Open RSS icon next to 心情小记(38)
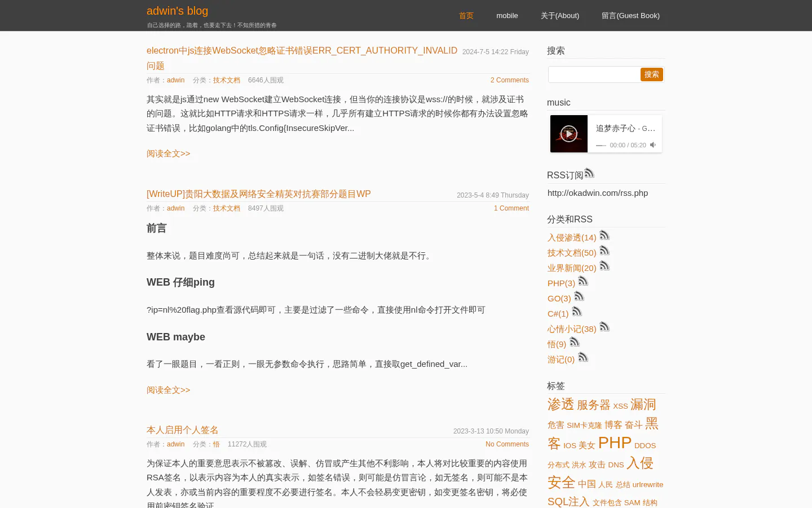 604,326
